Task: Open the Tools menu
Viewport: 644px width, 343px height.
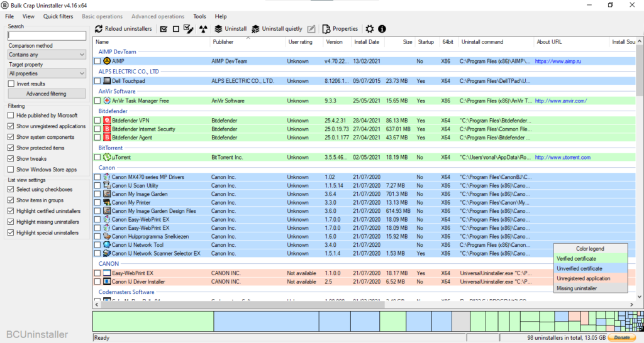Action: [199, 16]
